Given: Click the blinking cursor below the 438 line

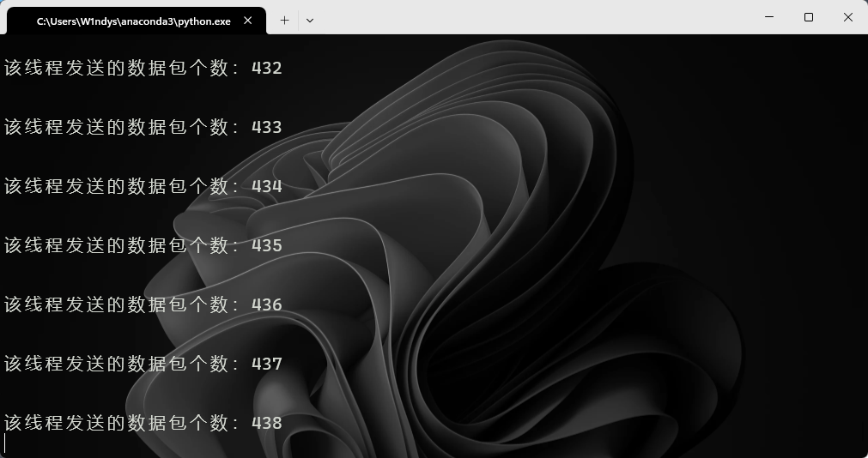Looking at the screenshot, I should tap(5, 443).
